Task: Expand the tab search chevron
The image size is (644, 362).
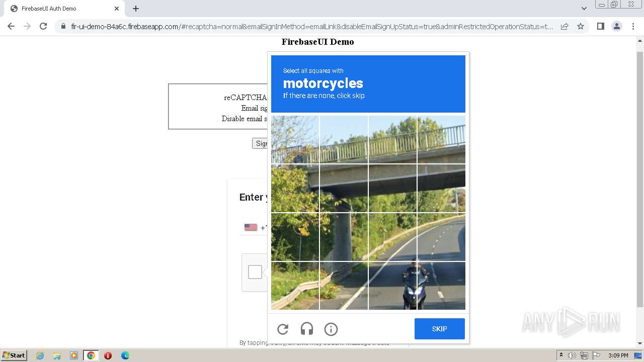Action: coord(584,9)
